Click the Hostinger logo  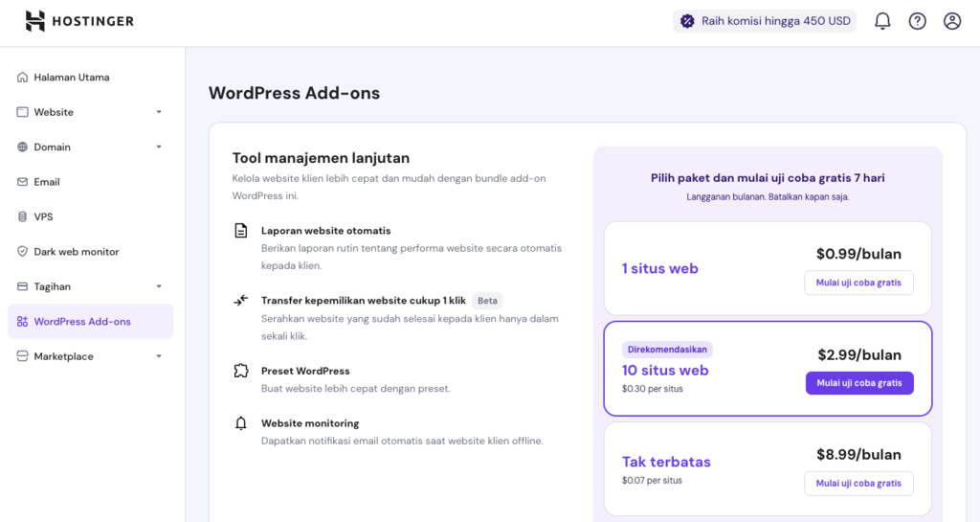[x=79, y=21]
